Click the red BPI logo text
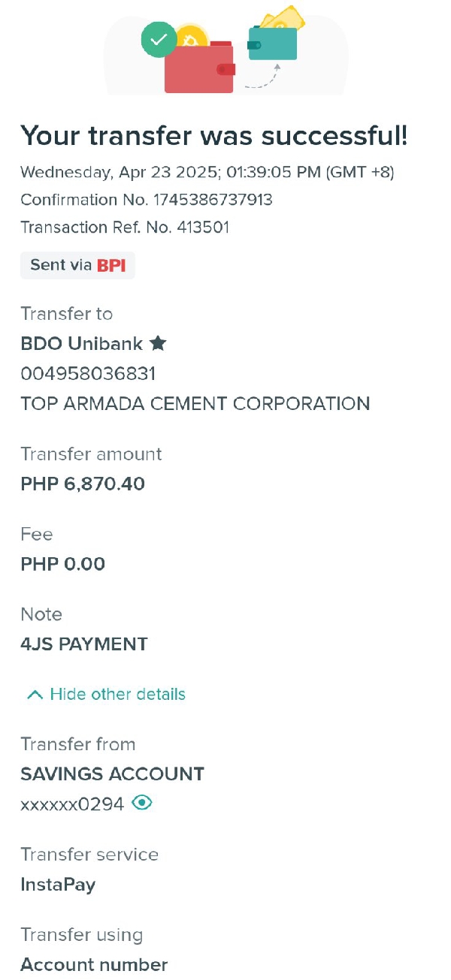451x980 pixels. click(111, 265)
